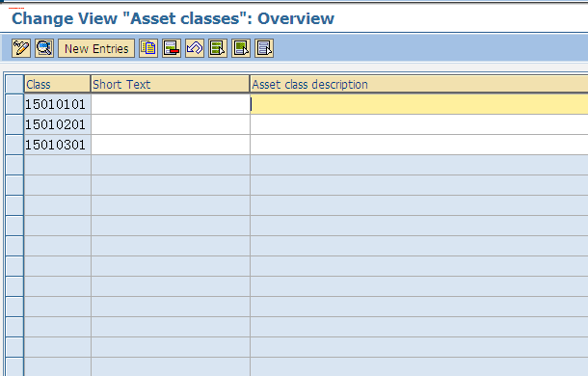Focus description field for class 15010301
The height and width of the screenshot is (376, 588).
(x=419, y=145)
